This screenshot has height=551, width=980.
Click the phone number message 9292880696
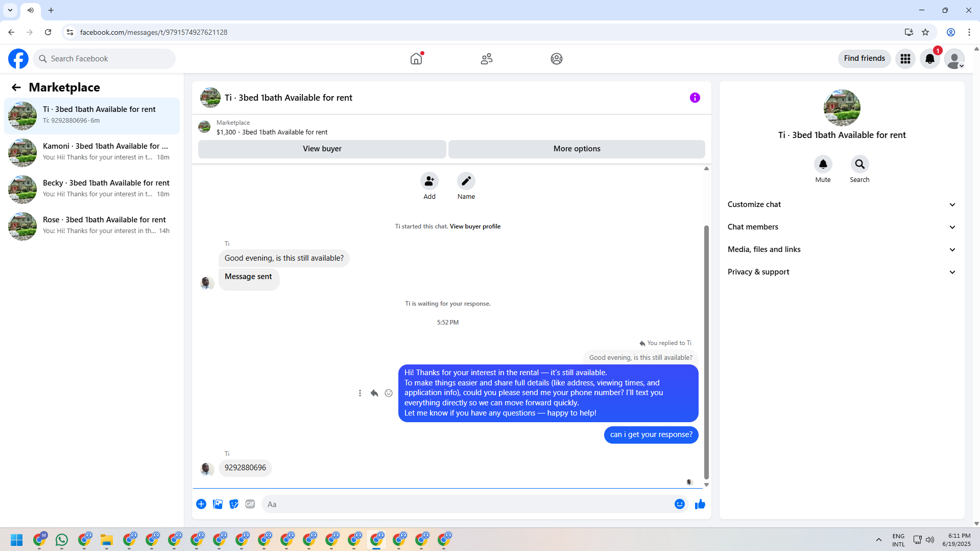245,468
